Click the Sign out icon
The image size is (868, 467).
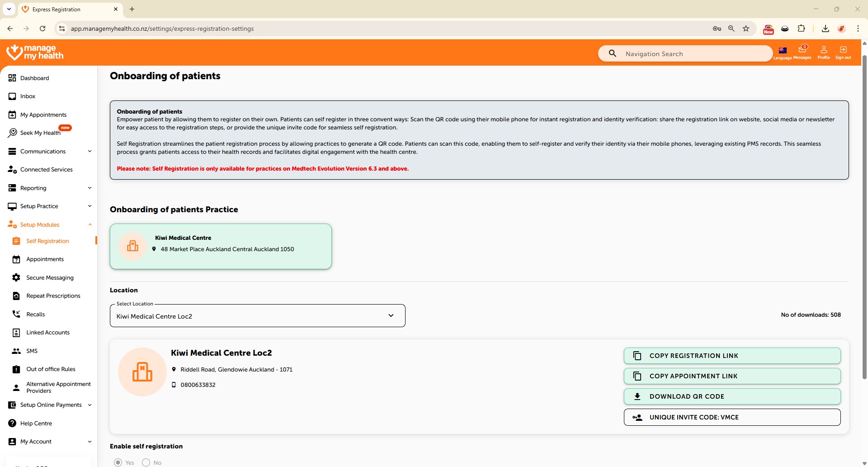[x=843, y=50]
